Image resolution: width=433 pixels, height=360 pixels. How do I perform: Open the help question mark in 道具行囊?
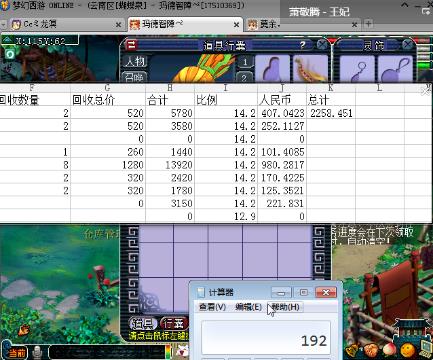coord(302,45)
